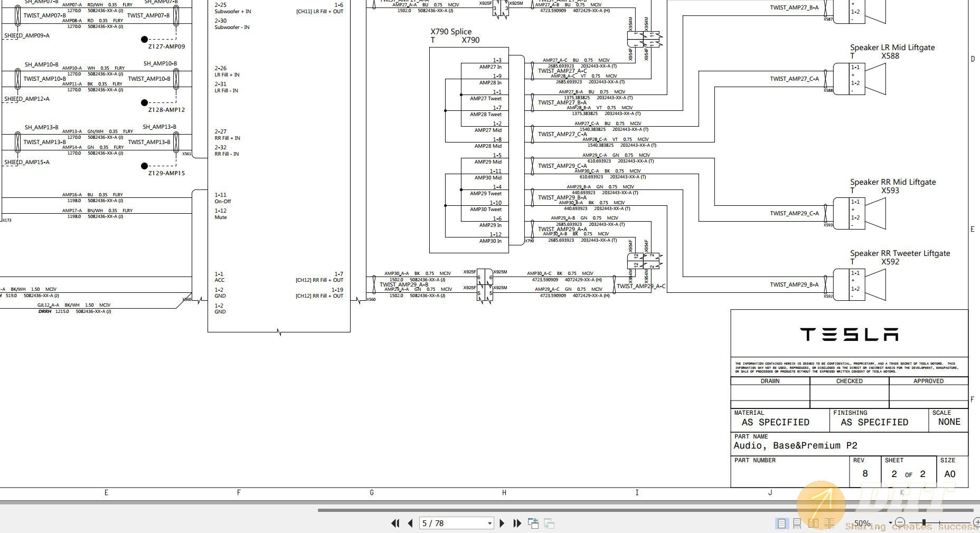The width and height of the screenshot is (980, 533).
Task: Select continuous page layout mode
Action: (x=797, y=523)
